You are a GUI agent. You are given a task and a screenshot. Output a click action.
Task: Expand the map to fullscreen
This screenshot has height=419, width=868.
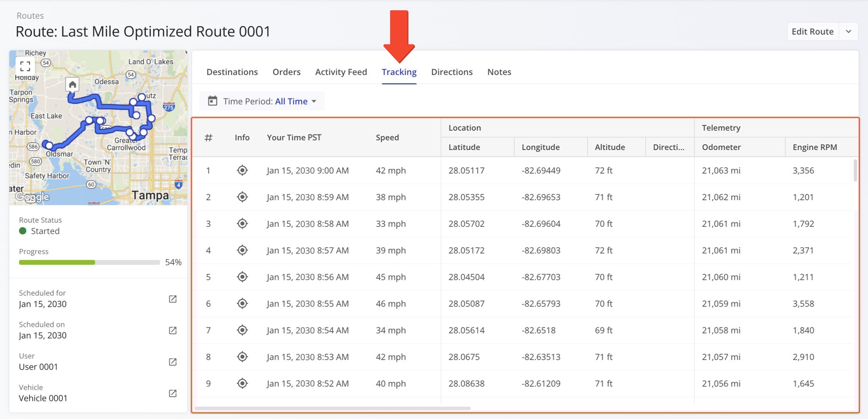pyautogui.click(x=25, y=66)
